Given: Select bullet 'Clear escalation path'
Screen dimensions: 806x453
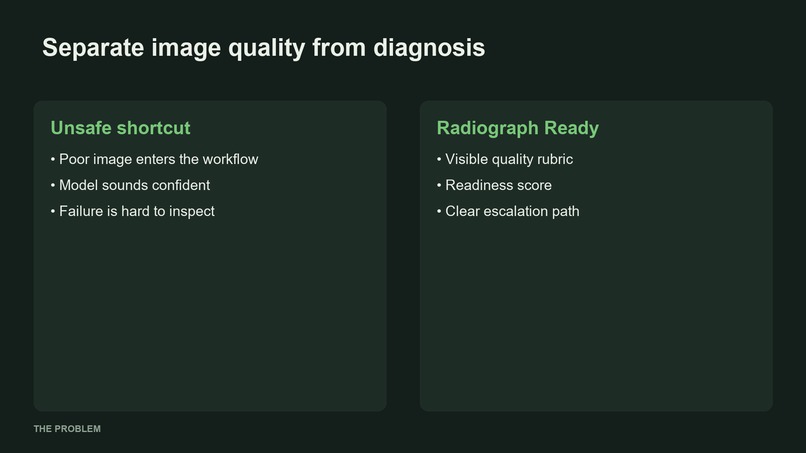Looking at the screenshot, I should click(x=508, y=211).
